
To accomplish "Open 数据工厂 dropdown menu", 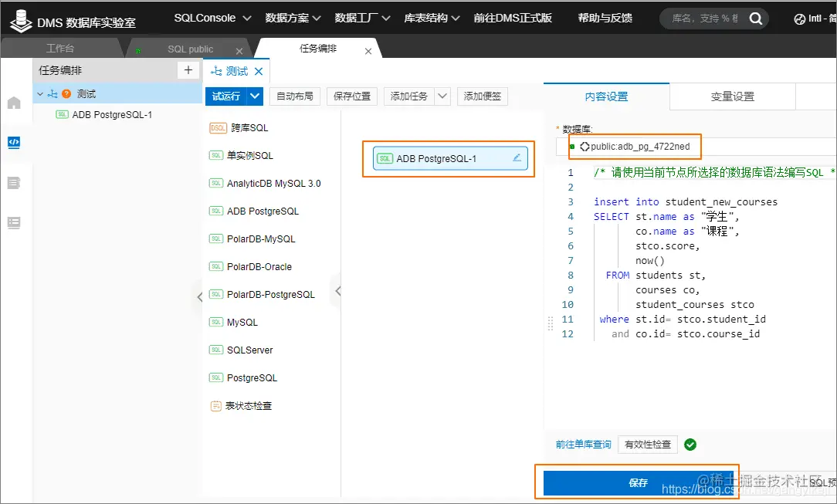I will click(362, 18).
